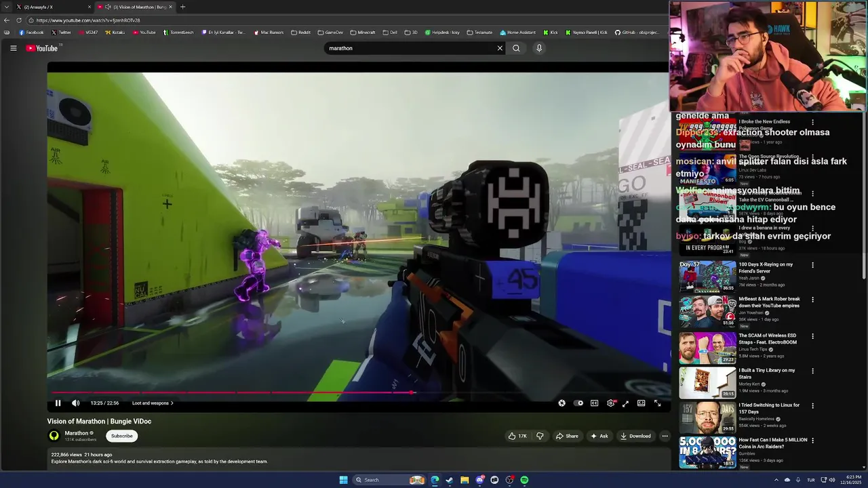This screenshot has width=868, height=488.
Task: Open the Marathon channel avatar
Action: pyautogui.click(x=54, y=436)
